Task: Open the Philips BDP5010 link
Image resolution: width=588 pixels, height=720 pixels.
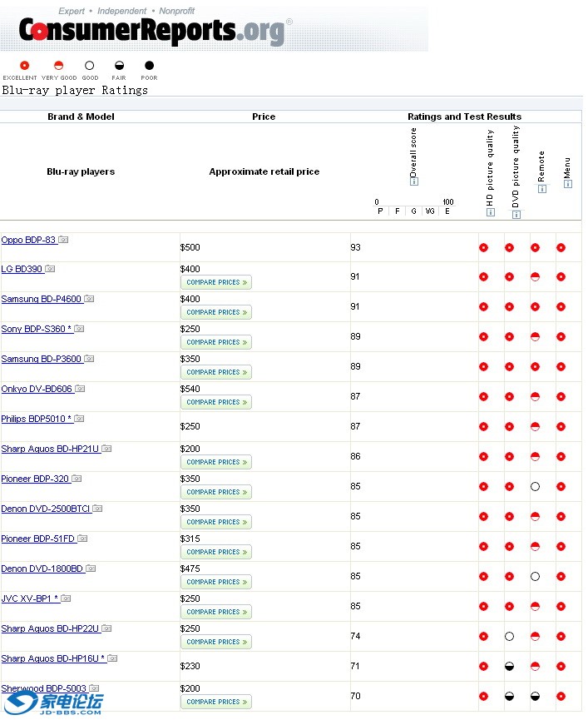Action: click(x=37, y=419)
